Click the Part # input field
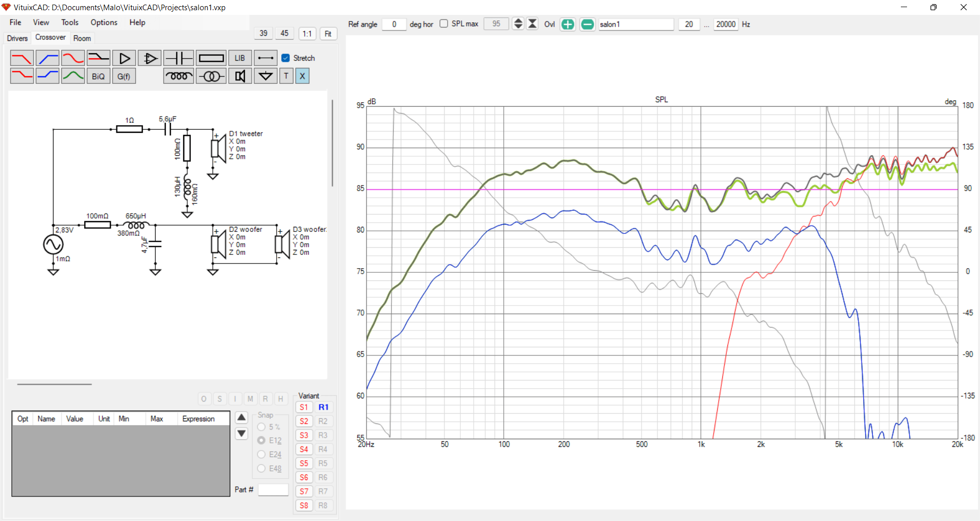This screenshot has height=521, width=980. click(274, 490)
